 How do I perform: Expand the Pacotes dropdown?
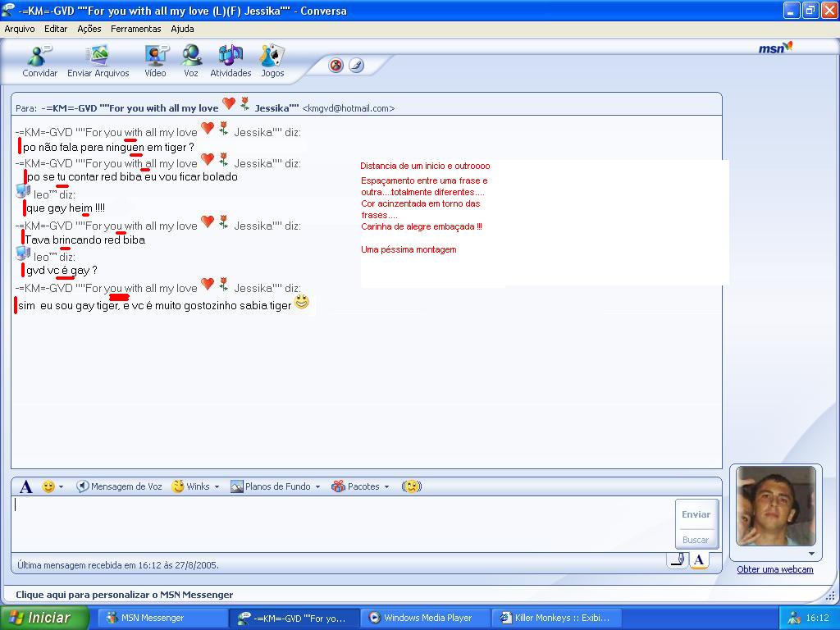(386, 487)
